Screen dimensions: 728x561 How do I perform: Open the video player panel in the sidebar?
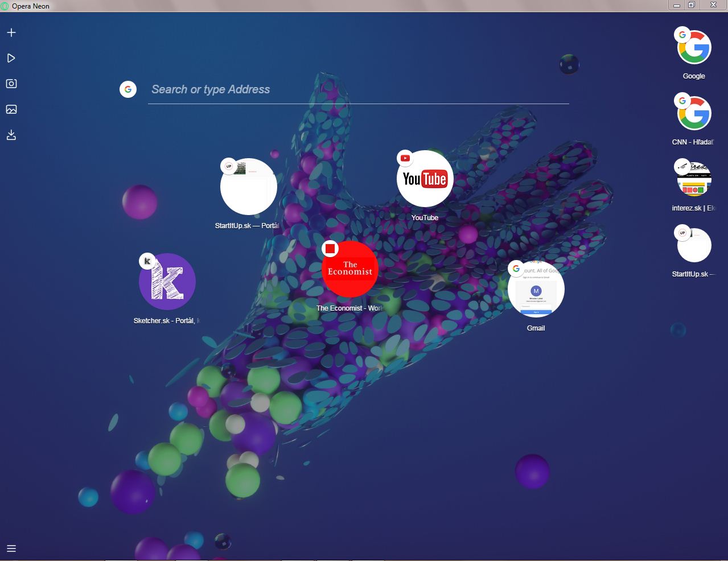(11, 58)
